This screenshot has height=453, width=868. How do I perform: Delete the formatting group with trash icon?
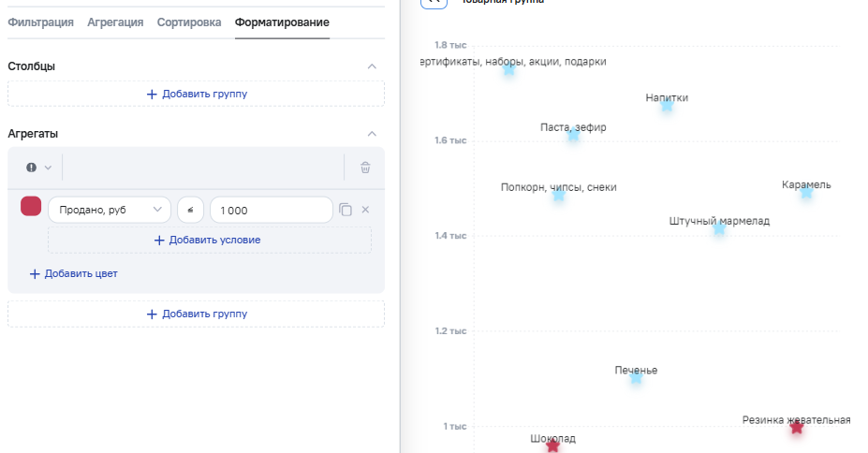click(365, 168)
